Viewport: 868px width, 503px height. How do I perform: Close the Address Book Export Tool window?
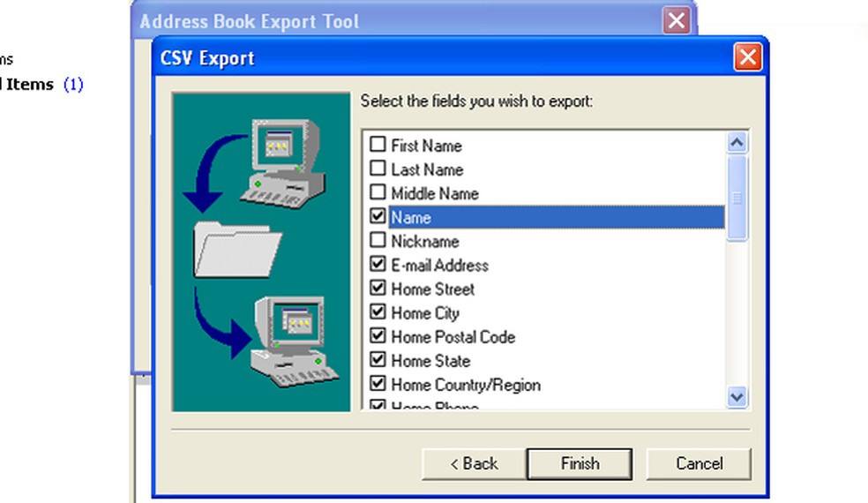click(x=677, y=21)
